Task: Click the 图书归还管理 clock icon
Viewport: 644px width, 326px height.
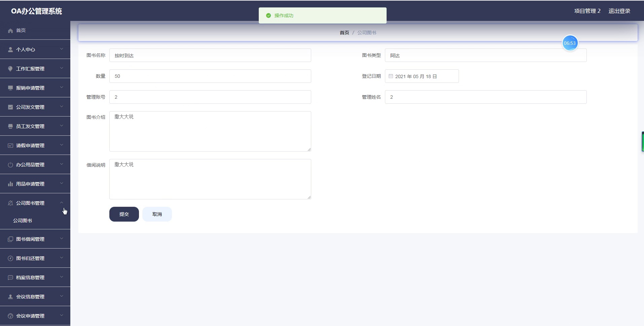Action: [10, 258]
